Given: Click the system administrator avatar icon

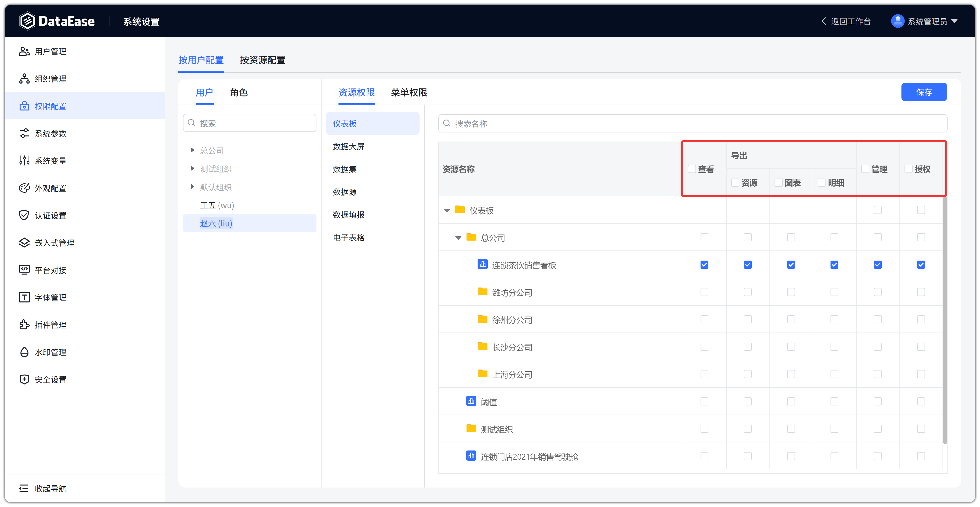Looking at the screenshot, I should (898, 21).
